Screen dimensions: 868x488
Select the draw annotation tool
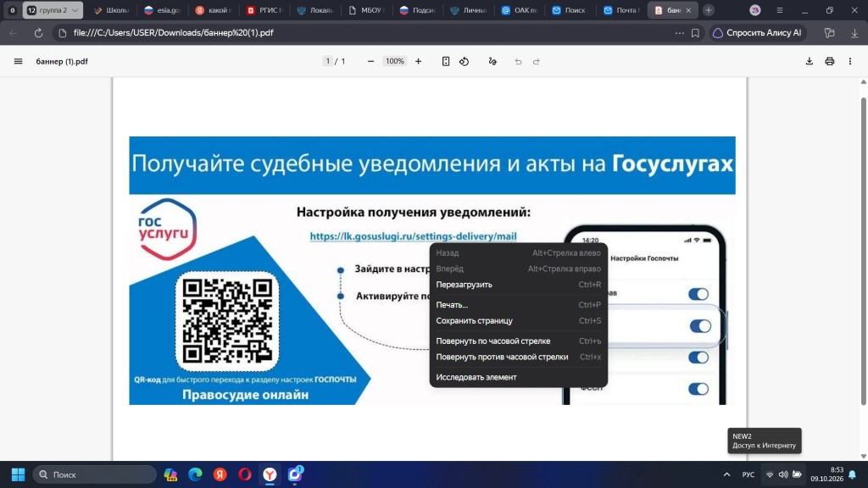coord(492,61)
